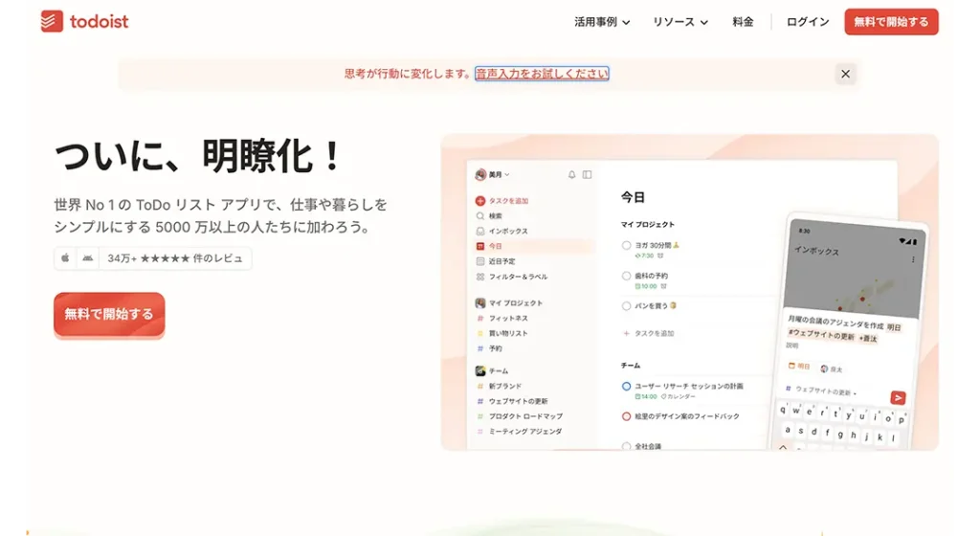
Task: Dismiss the announcement banner with X
Action: click(845, 74)
